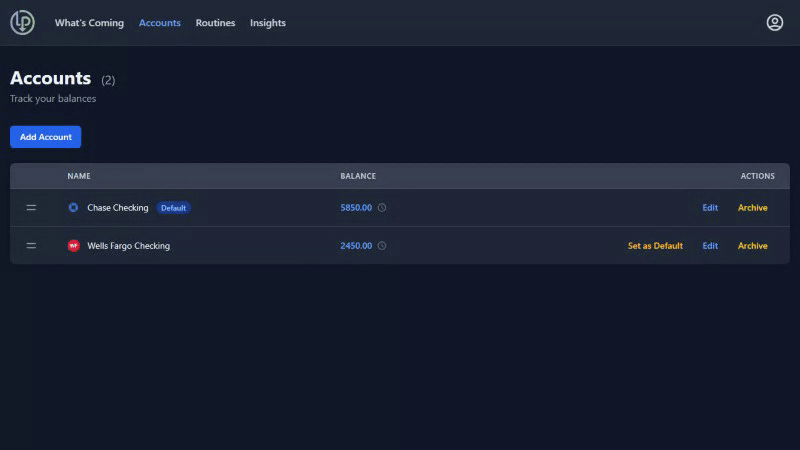Image resolution: width=800 pixels, height=450 pixels.
Task: Click the 2450.00 balance value
Action: [356, 246]
